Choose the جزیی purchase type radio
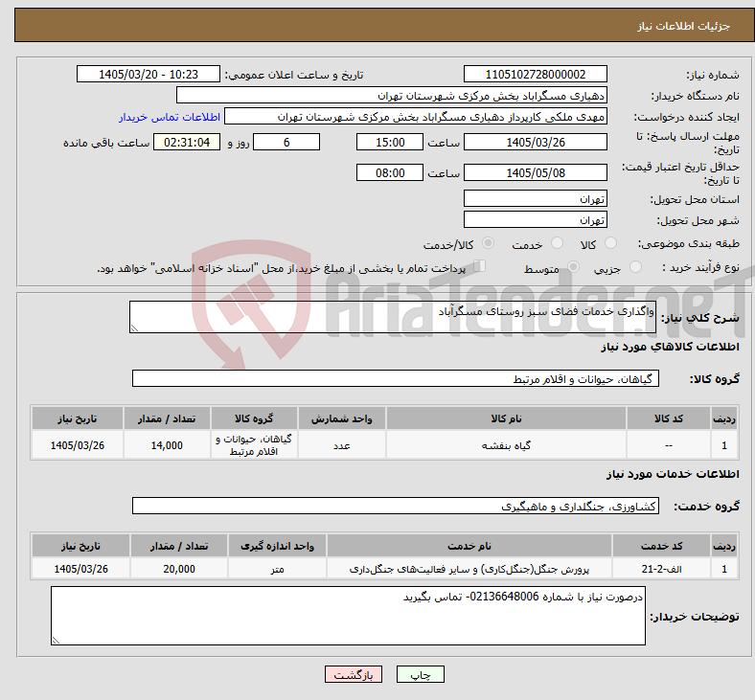755x700 pixels. point(635,267)
